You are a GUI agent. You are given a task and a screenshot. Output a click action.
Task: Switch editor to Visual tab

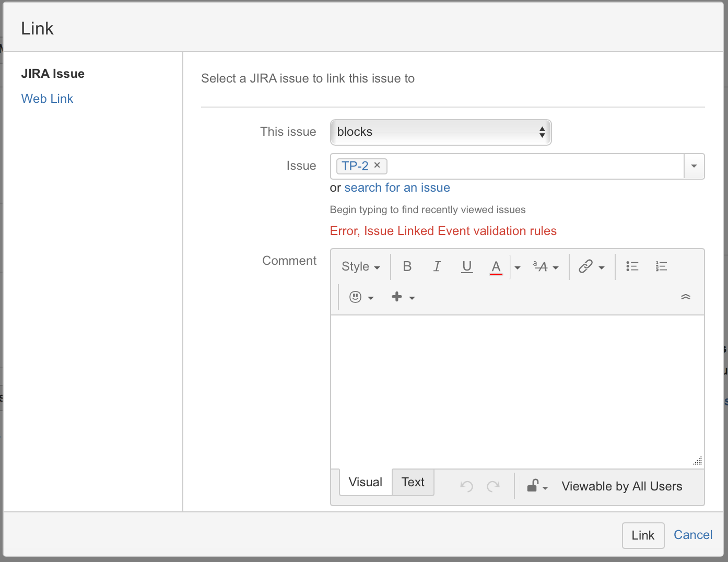click(x=366, y=482)
